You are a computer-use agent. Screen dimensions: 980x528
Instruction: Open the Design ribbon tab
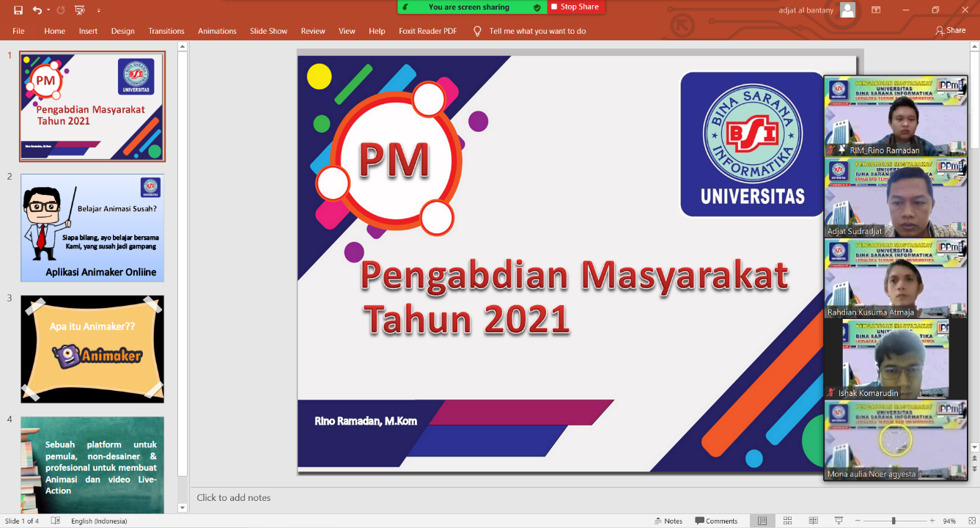point(122,31)
